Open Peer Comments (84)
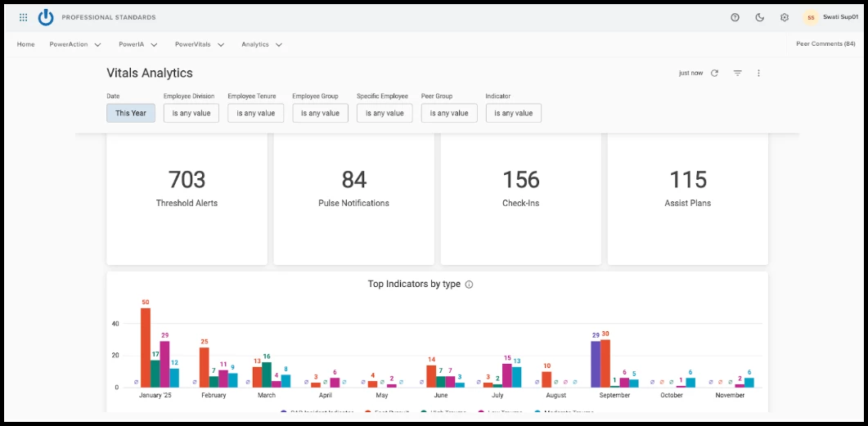The width and height of the screenshot is (868, 426). tap(826, 43)
